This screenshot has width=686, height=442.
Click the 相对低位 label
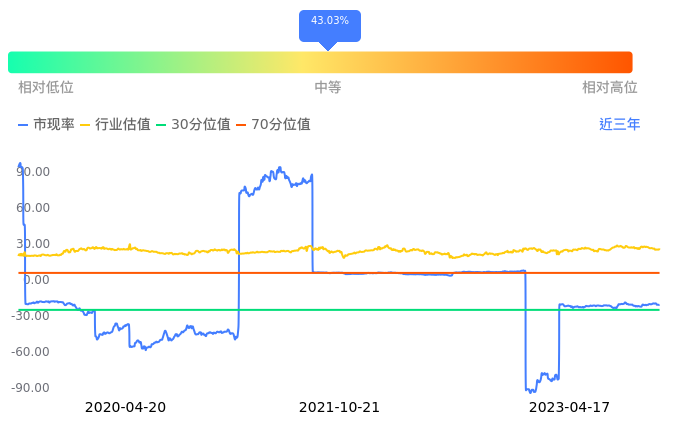(x=46, y=88)
